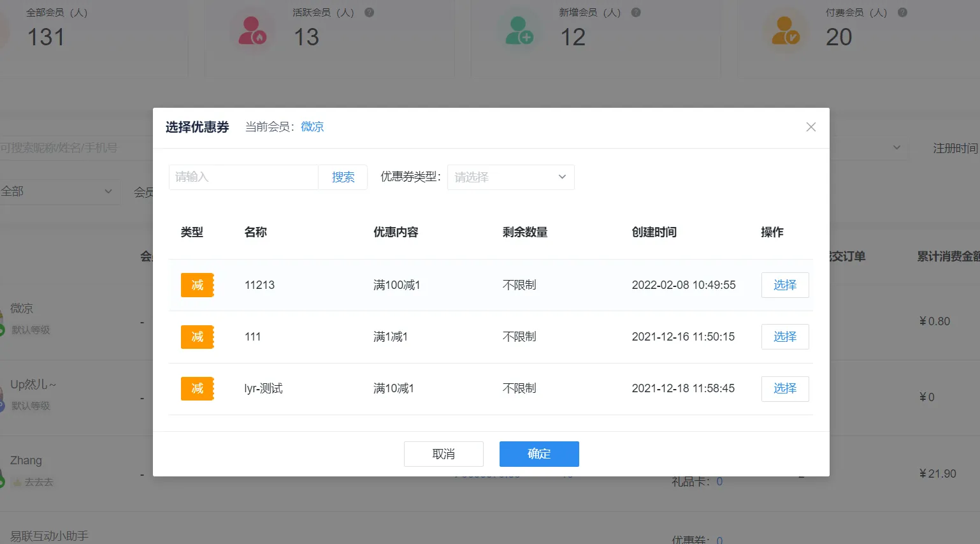Click member Up然儿~ in background list
The width and height of the screenshot is (980, 544).
pos(33,385)
